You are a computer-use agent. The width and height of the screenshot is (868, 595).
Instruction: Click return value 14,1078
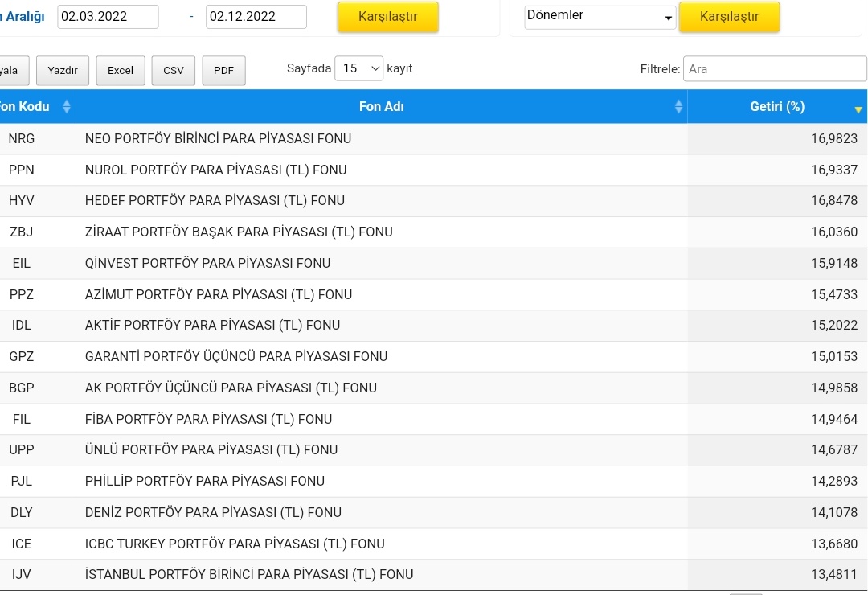[834, 512]
